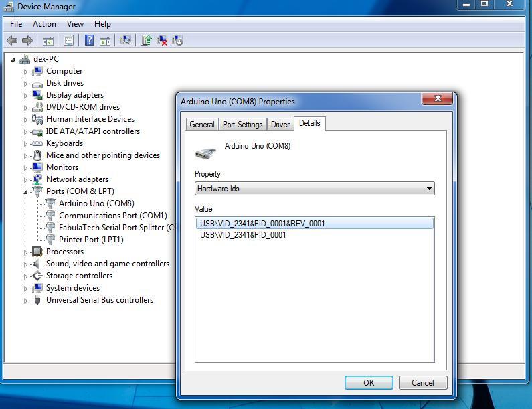Viewport: 532px width, 409px height.
Task: Click the Printer Port (LPT1) icon
Action: point(50,240)
